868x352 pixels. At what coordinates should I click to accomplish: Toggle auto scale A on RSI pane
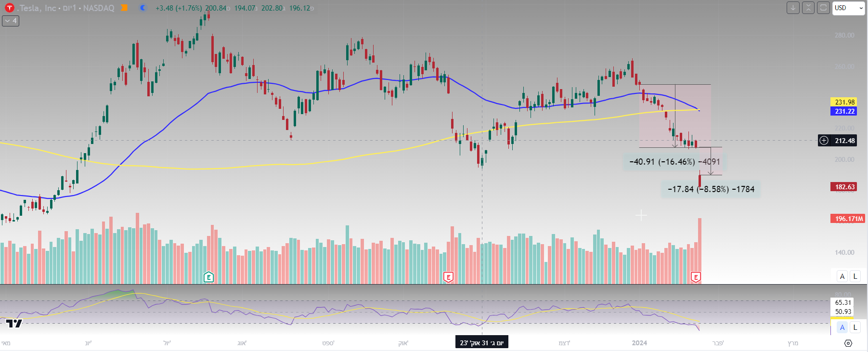842,327
